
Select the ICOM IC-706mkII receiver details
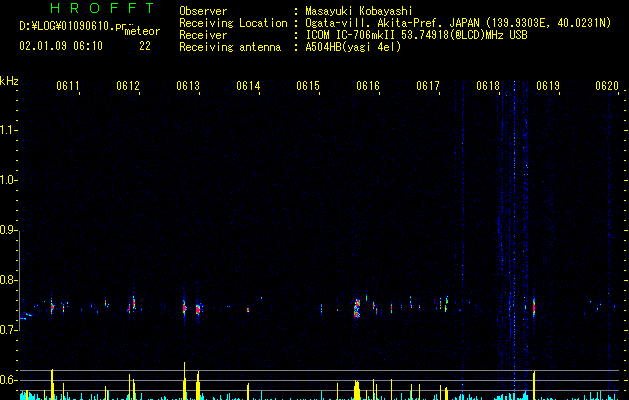coord(416,35)
